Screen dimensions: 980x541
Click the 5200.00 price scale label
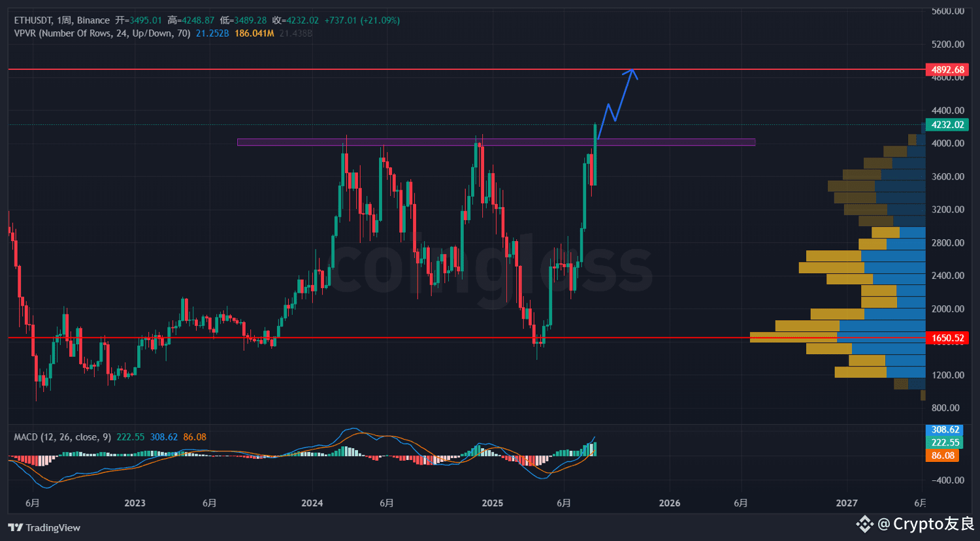948,44
